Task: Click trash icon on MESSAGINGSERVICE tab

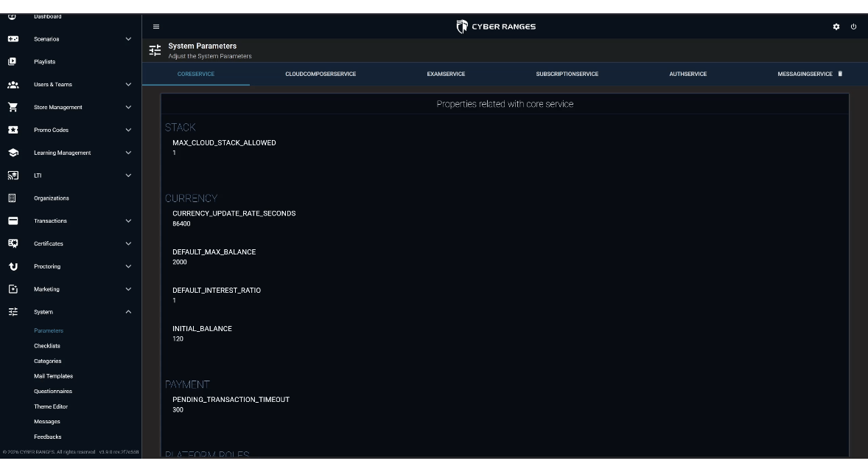Action: pos(840,74)
